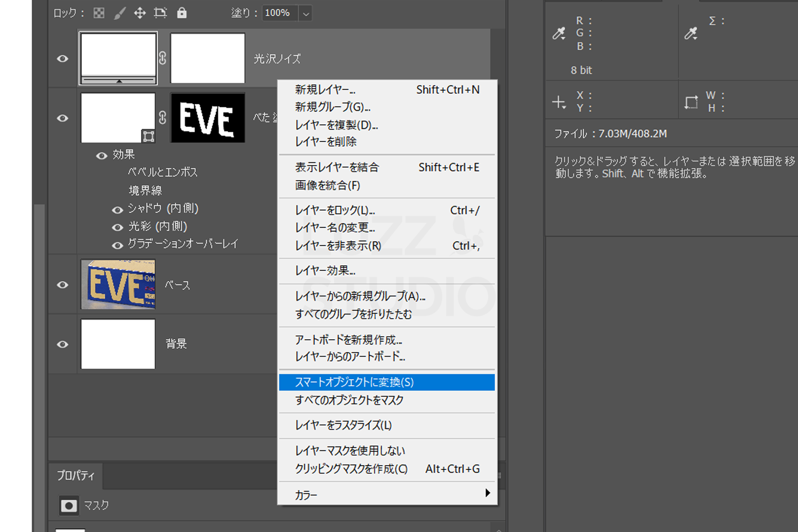Hide the ベース layer

pos(63,285)
